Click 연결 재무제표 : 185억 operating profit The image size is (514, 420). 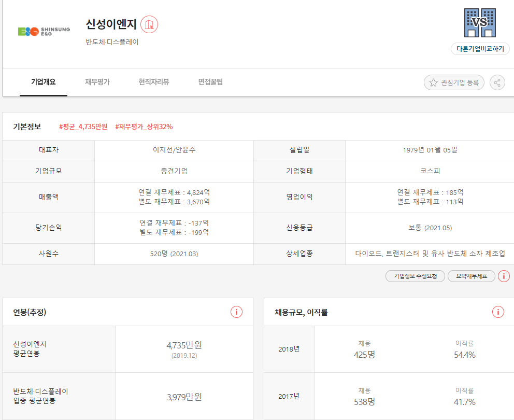[x=430, y=192]
